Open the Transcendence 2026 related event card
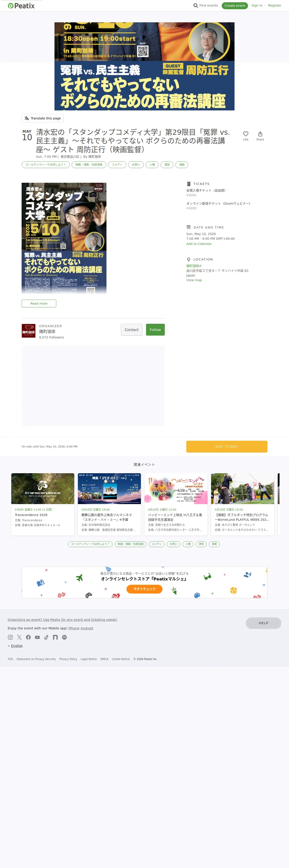 [x=43, y=504]
